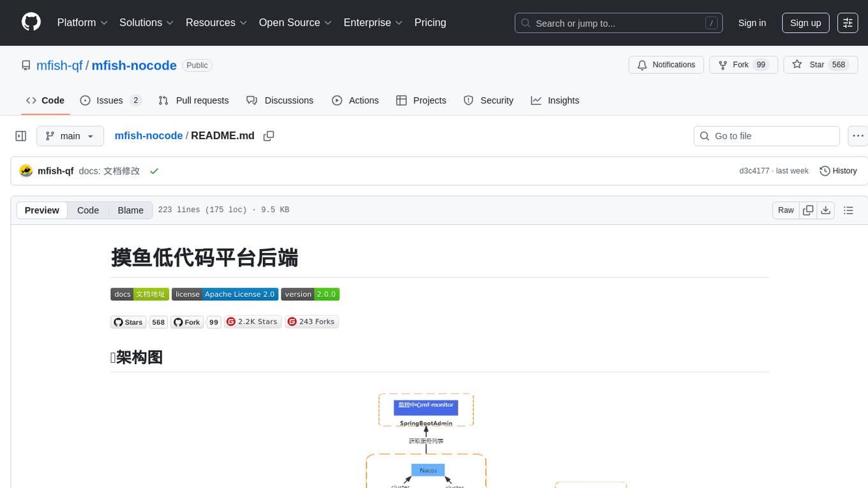Viewport: 868px width, 488px height.
Task: Show the commit status green check details
Action: 154,171
